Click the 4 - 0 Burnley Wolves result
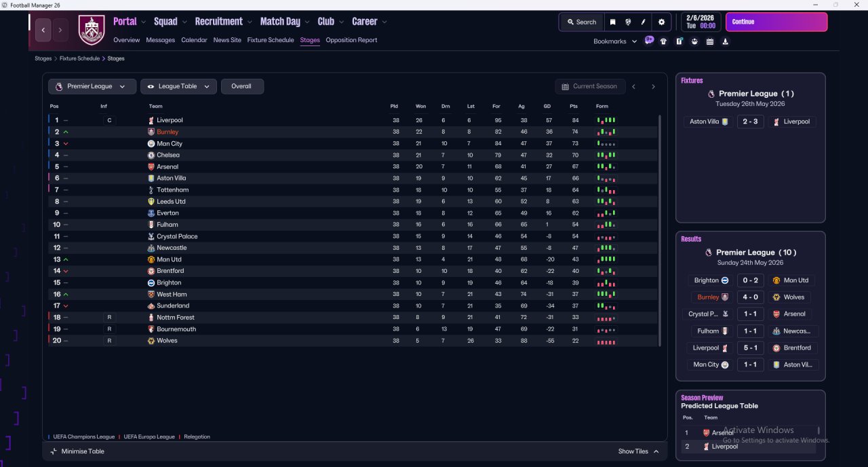Screen dimensions: 868x467 (751, 297)
